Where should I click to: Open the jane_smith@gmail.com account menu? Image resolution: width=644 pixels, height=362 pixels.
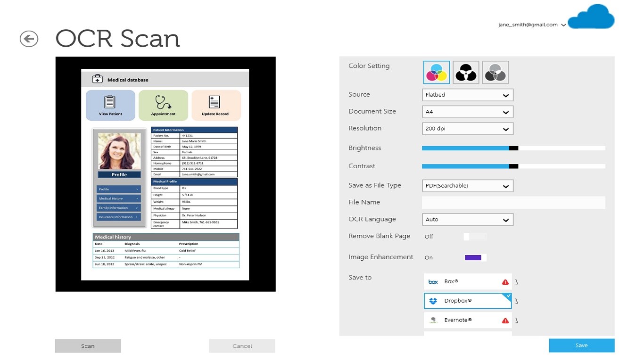coord(532,25)
